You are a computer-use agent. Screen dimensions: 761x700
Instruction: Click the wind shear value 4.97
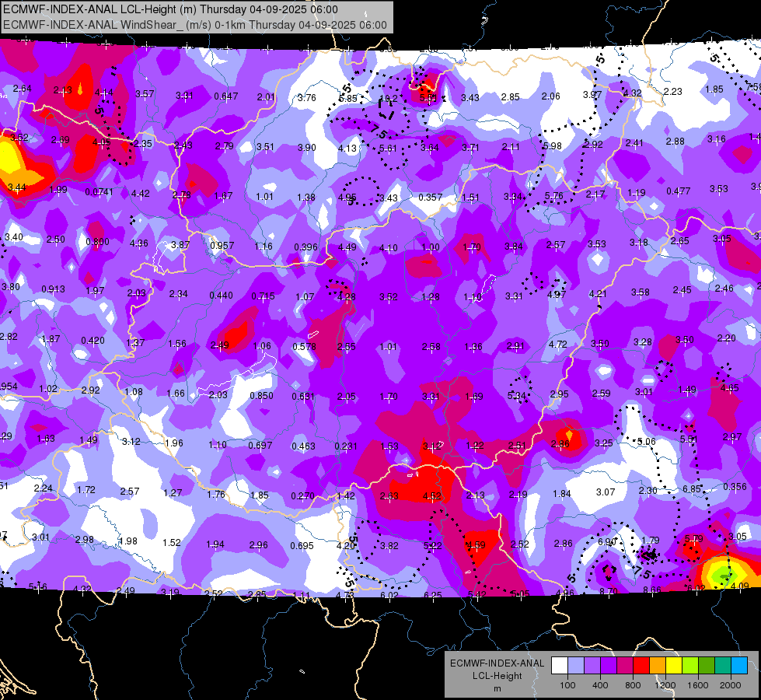557,294
